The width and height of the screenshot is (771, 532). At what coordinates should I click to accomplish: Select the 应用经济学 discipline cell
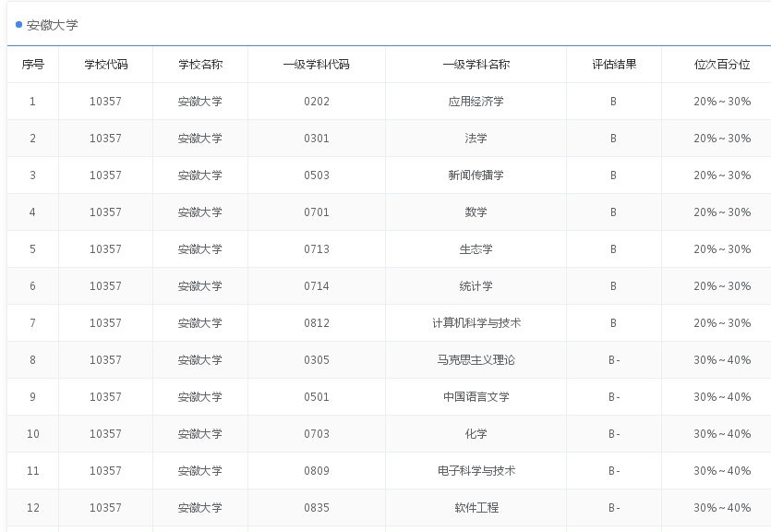pos(475,102)
